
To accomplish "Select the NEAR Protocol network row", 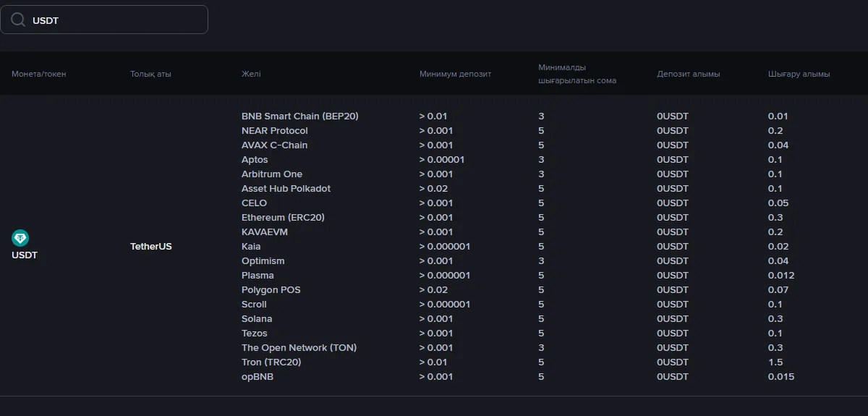I will tap(275, 130).
